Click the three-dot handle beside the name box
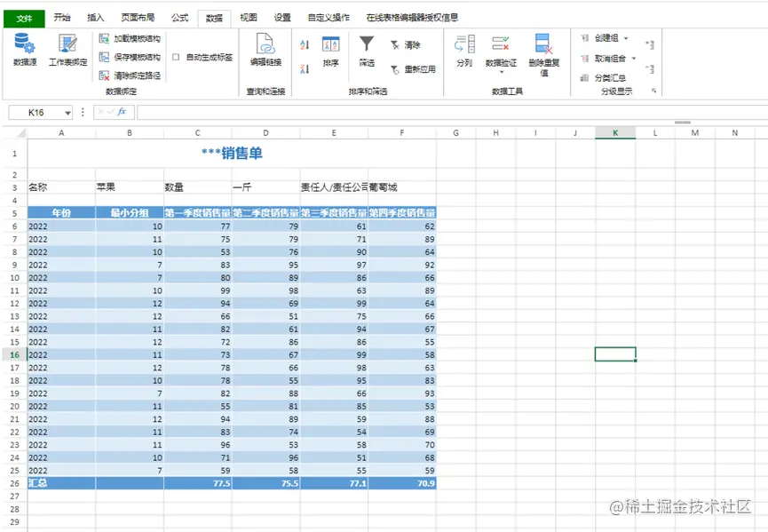 (x=83, y=112)
